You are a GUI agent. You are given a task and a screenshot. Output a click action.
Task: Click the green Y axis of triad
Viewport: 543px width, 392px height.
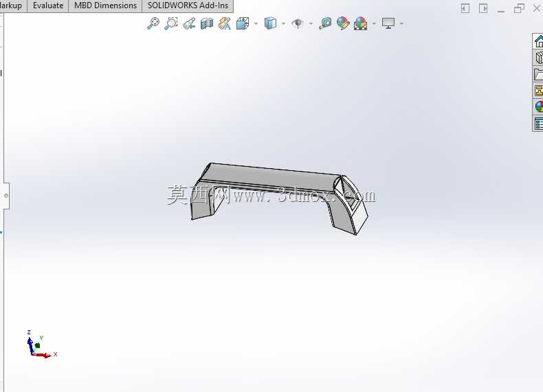pos(37,345)
